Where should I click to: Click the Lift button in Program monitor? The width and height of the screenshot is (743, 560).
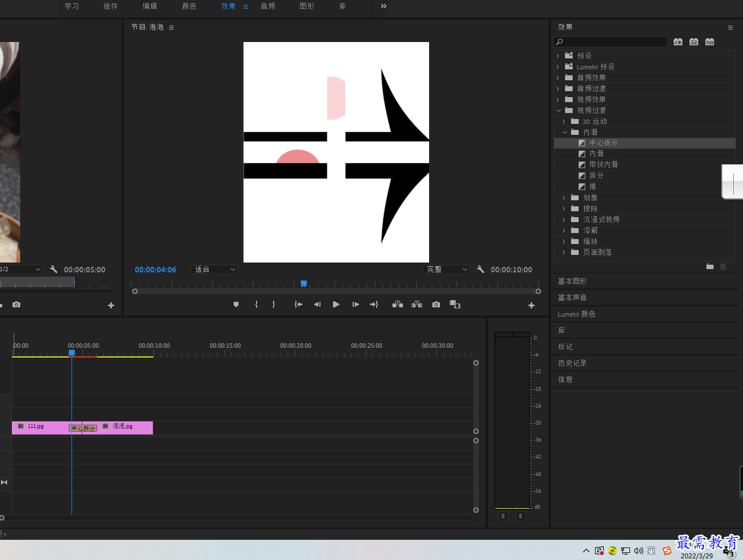tap(398, 305)
